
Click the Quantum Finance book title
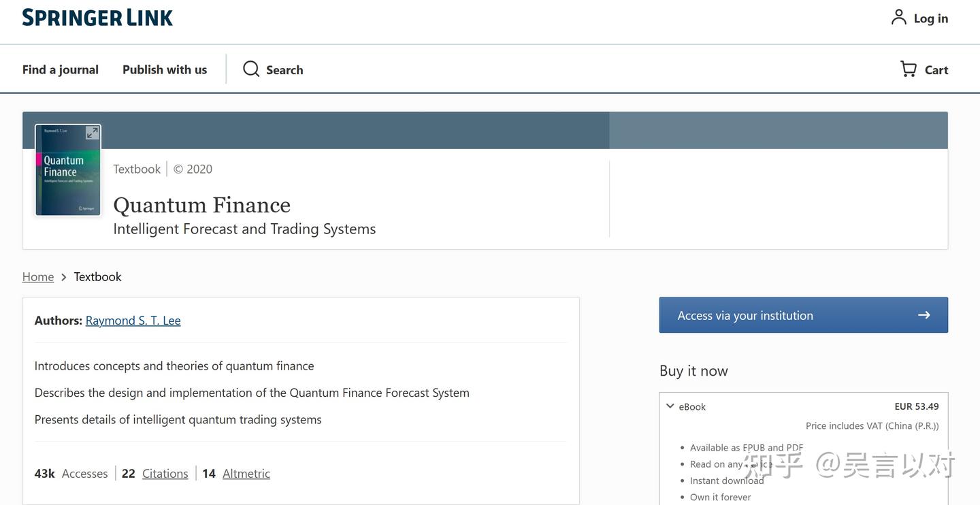coord(201,205)
